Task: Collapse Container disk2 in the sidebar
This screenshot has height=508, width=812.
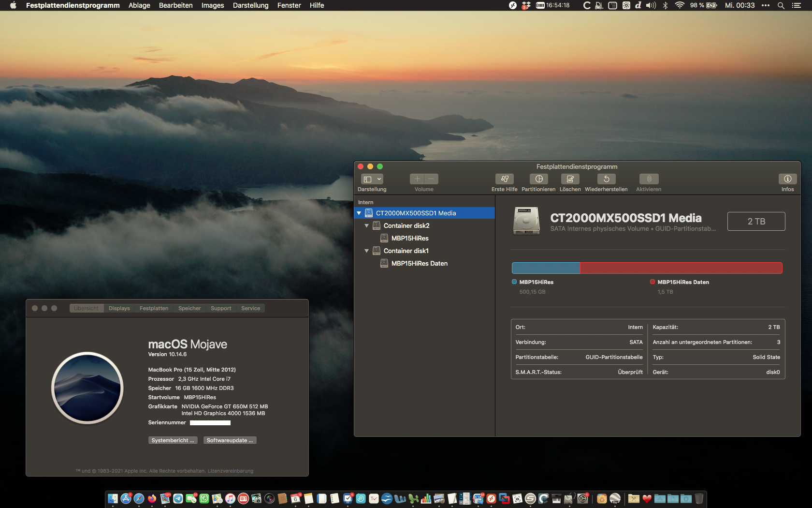Action: click(366, 225)
